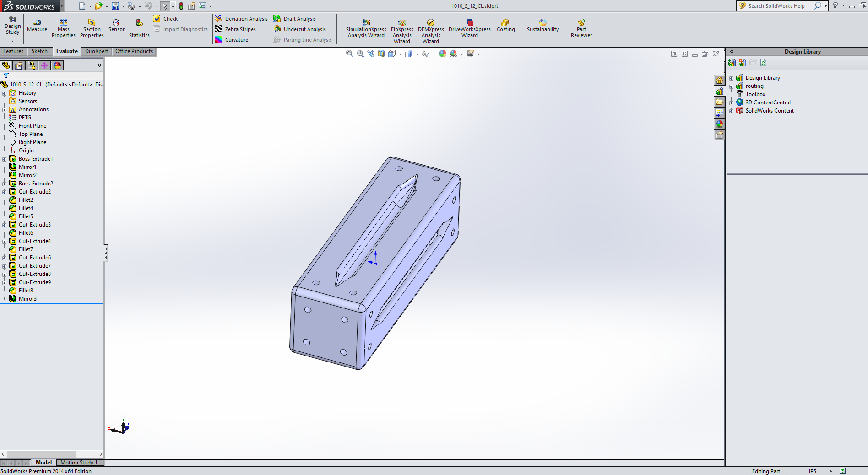868x475 pixels.
Task: Launch SimulationXpress Analysis Wizard
Action: point(366,28)
